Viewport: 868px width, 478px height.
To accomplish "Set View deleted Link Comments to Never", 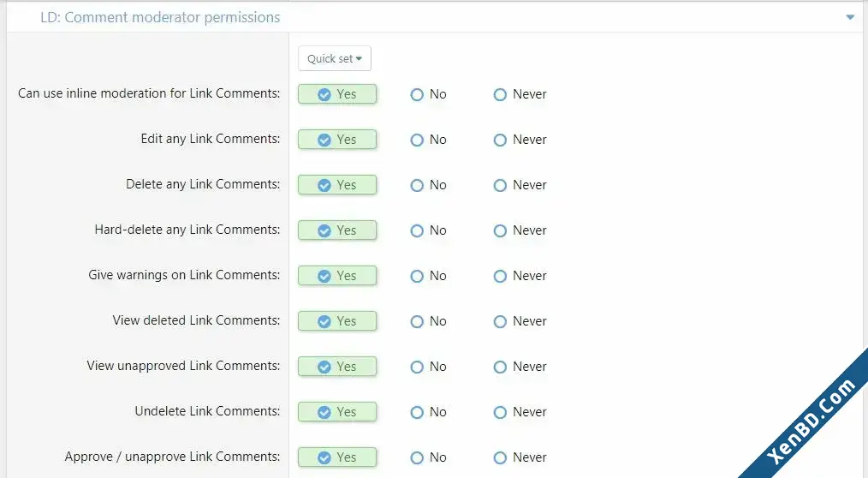I will point(520,321).
